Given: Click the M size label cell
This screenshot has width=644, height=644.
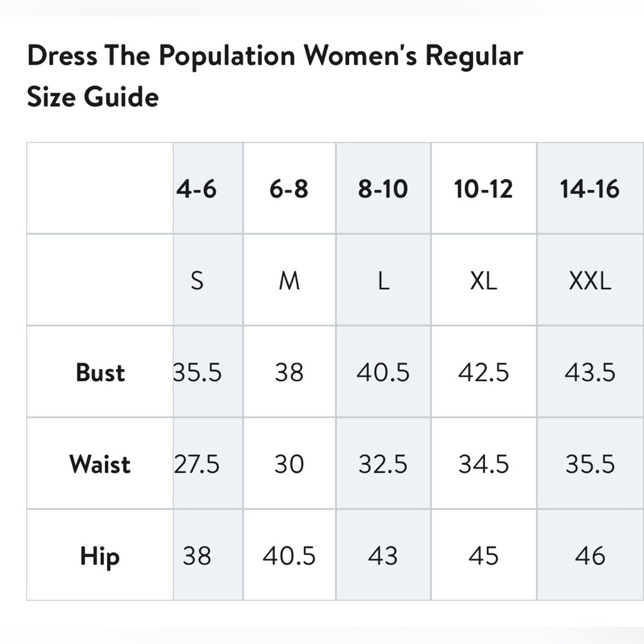Looking at the screenshot, I should pos(289,280).
